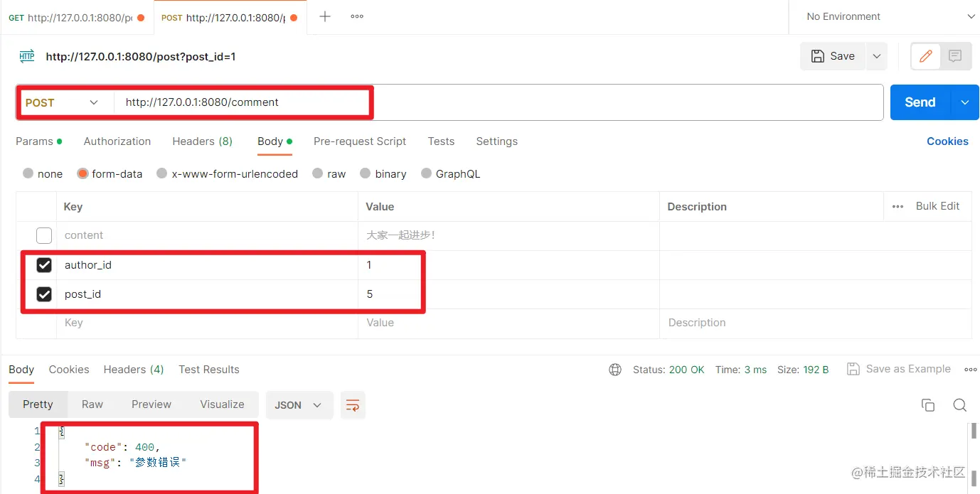Open the response Cookies tab

point(69,370)
